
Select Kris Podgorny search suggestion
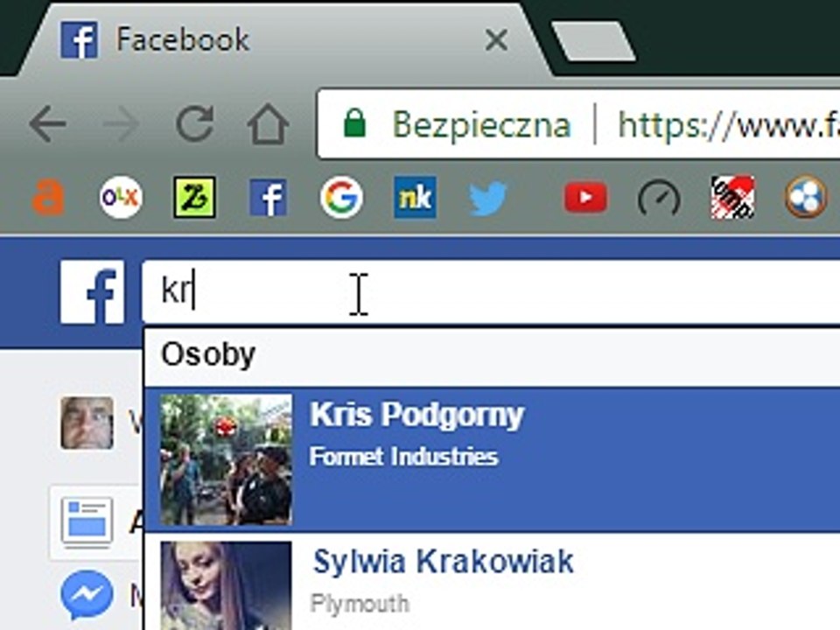493,459
